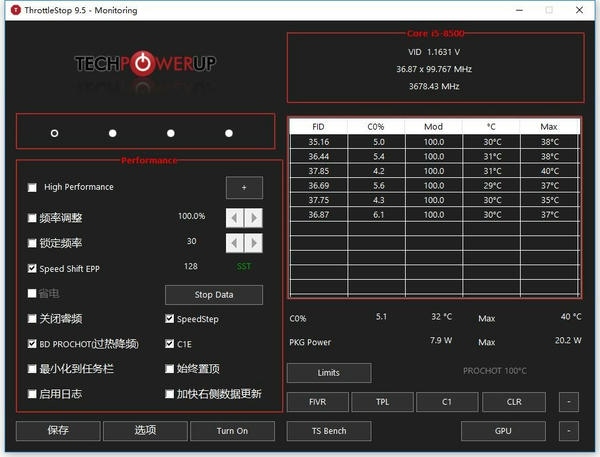Click the 保存 button
The height and width of the screenshot is (457, 600).
click(x=58, y=431)
